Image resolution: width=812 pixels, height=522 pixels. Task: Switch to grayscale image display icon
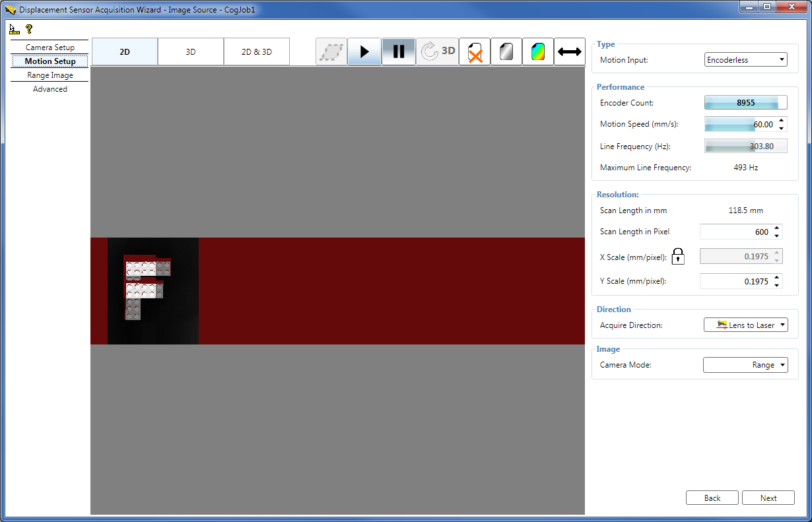[506, 51]
